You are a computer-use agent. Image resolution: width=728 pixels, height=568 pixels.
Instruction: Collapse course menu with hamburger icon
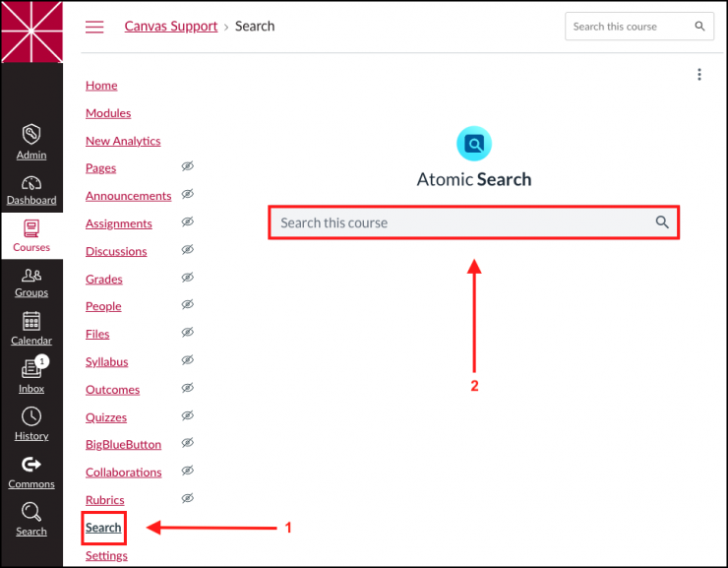(94, 27)
